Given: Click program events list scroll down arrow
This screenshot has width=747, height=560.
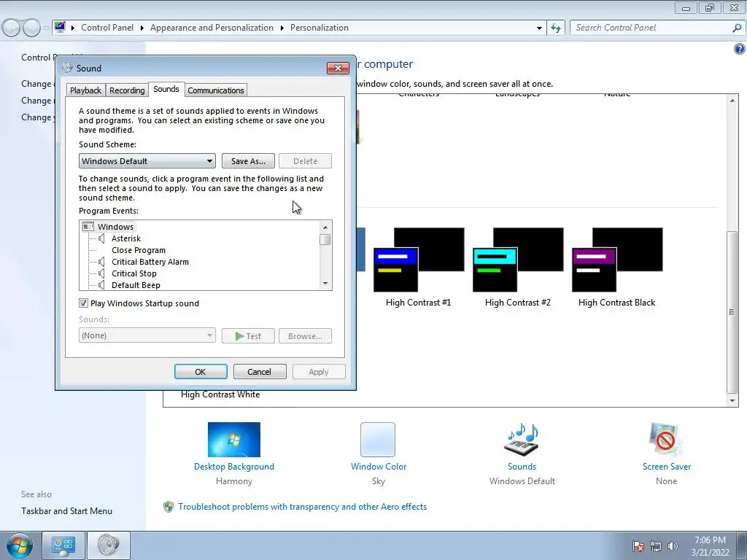Looking at the screenshot, I should click(x=325, y=284).
